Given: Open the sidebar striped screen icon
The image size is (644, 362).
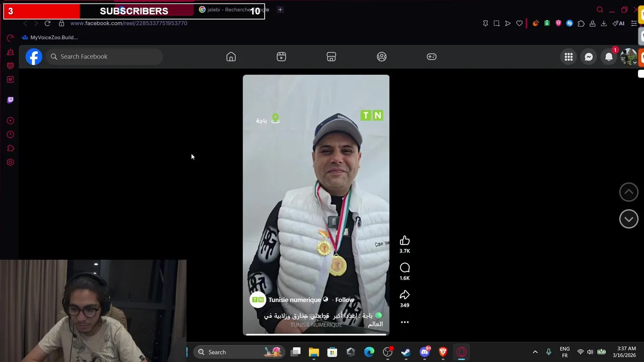Looking at the screenshot, I should tap(10, 66).
